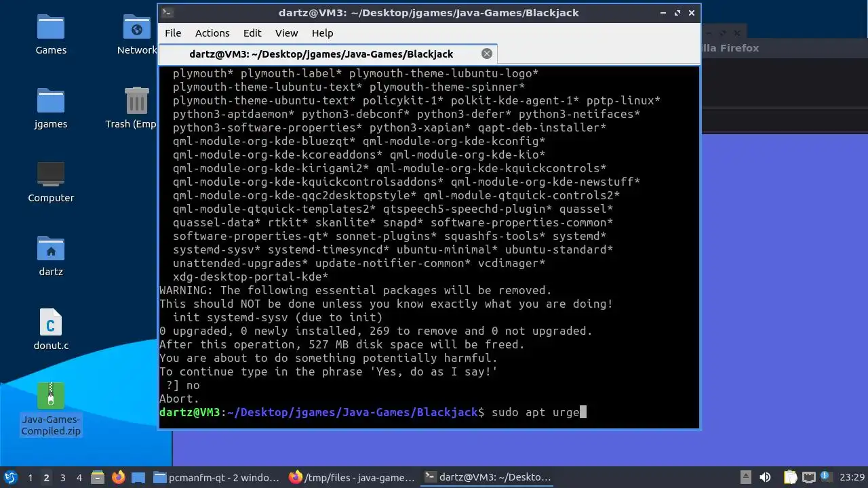Switch to Firefox /tmp/files taskbar entry
Image resolution: width=868 pixels, height=488 pixels.
(351, 477)
